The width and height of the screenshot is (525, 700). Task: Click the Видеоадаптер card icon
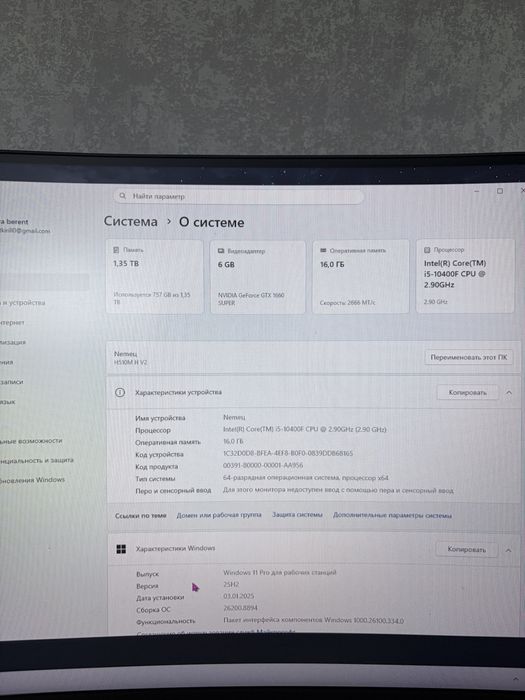pos(221,251)
